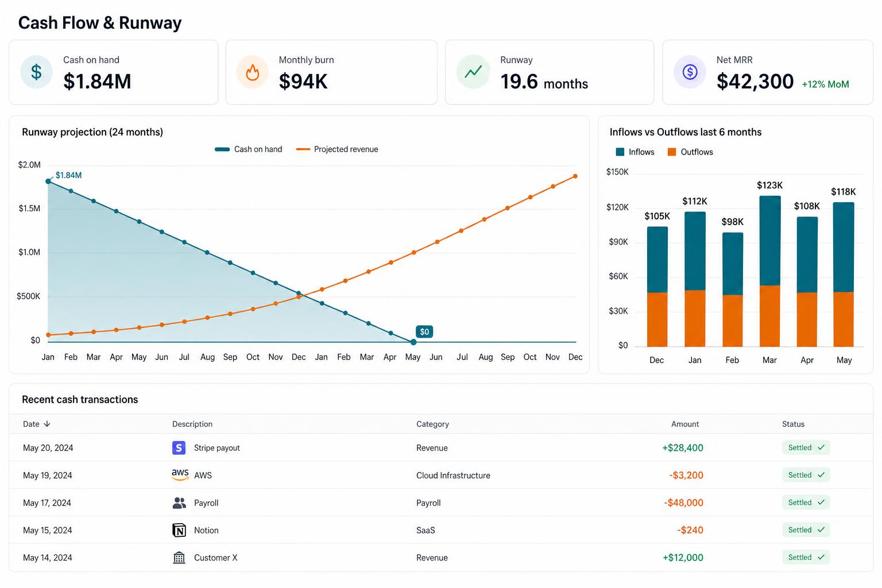Click the Apr bar labeled $108K
Image resolution: width=882 pixels, height=588 pixels.
pos(807,281)
